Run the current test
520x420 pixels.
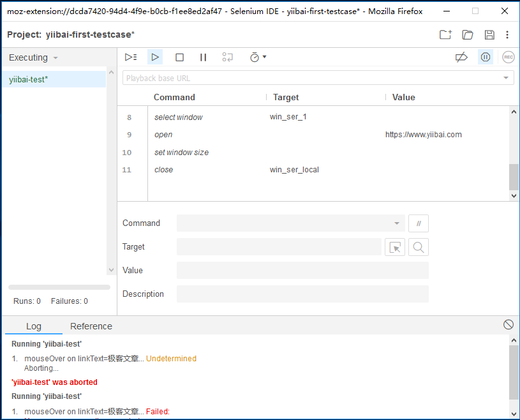155,57
